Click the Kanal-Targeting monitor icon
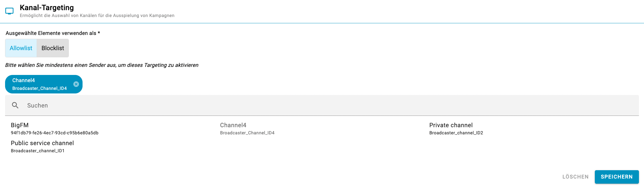Screen dimensions: 644x189 click(x=10, y=11)
